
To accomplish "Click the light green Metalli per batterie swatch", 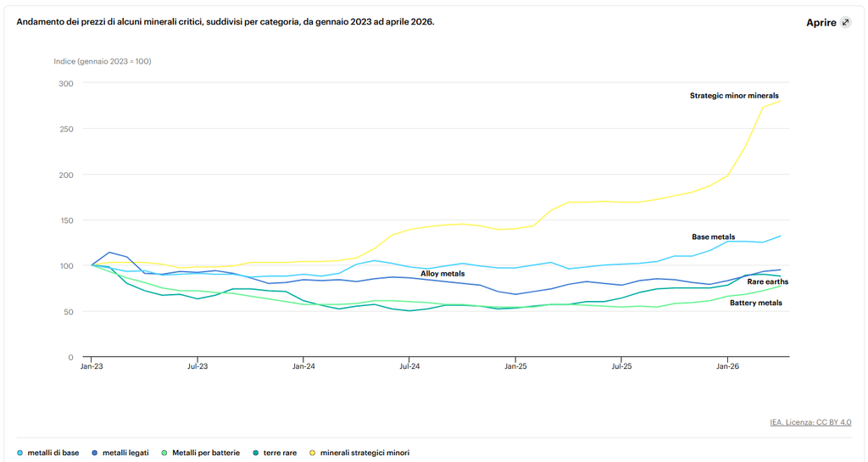I will click(164, 453).
